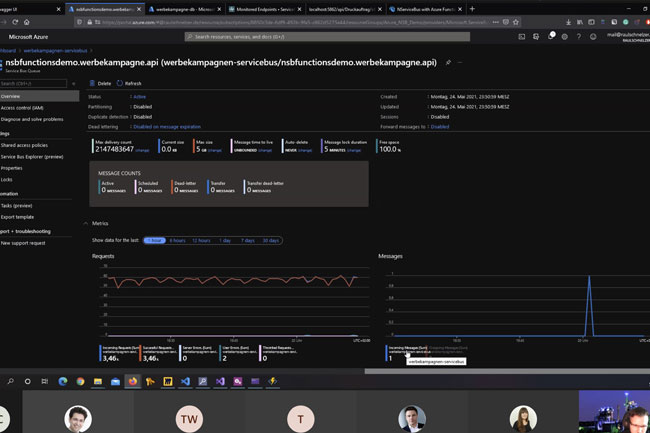Open Windows taskbar search
650x433 pixels.
point(10,381)
